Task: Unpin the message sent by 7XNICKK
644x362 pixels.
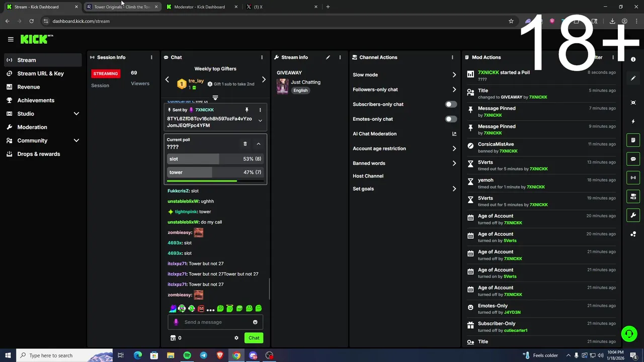Action: [247, 110]
